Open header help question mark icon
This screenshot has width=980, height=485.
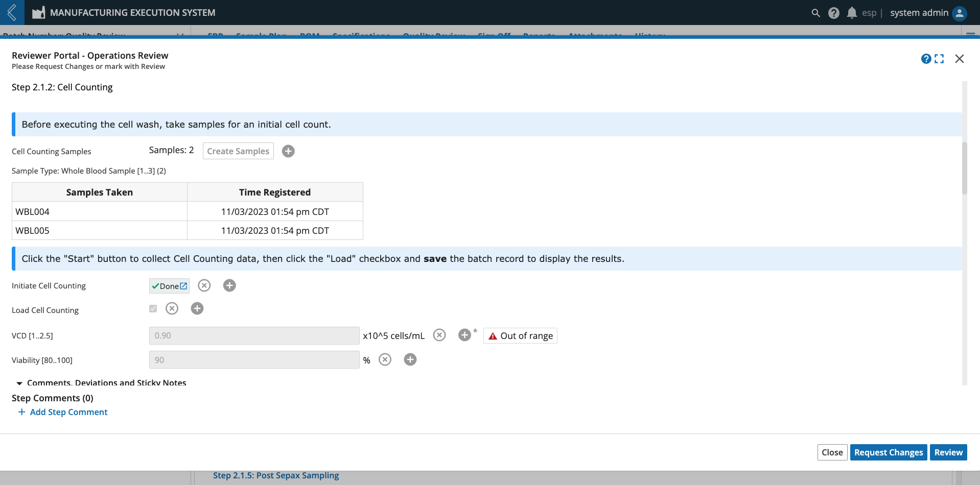pyautogui.click(x=834, y=13)
